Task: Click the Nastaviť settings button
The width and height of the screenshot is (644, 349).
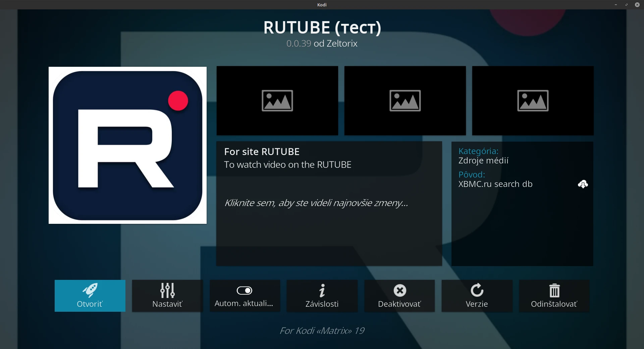Action: pos(167,296)
